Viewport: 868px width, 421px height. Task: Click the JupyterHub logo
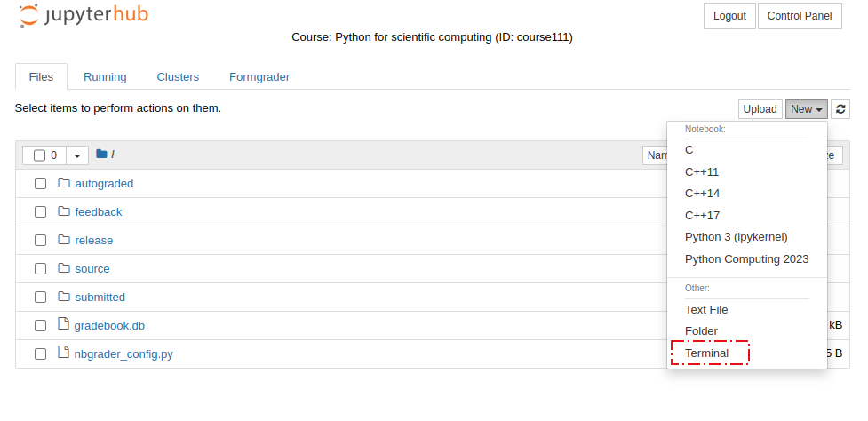tap(84, 15)
